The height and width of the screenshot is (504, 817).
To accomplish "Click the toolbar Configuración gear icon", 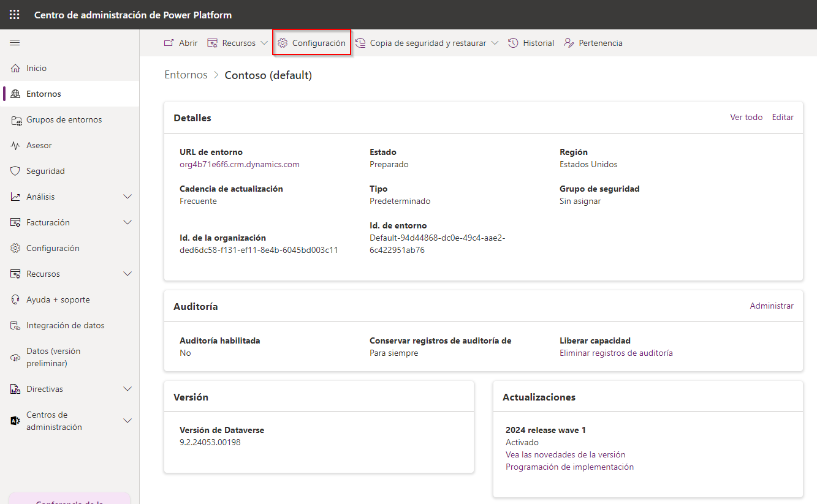I will [283, 43].
